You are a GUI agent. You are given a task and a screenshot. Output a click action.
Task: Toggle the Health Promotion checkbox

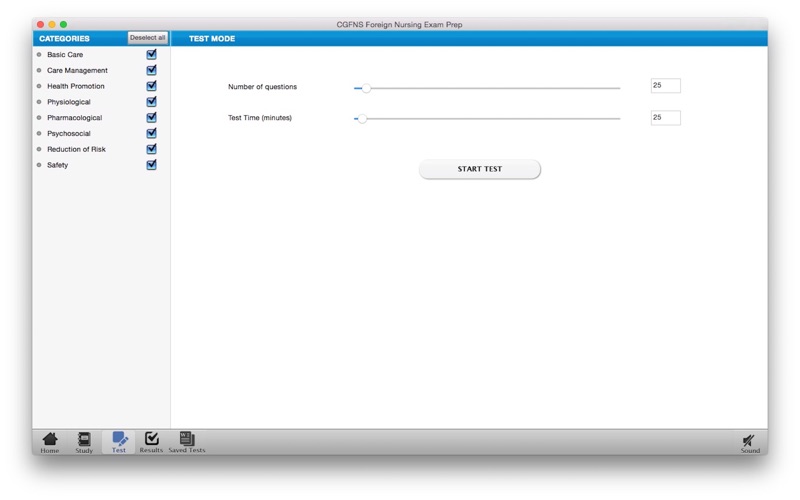pyautogui.click(x=152, y=86)
